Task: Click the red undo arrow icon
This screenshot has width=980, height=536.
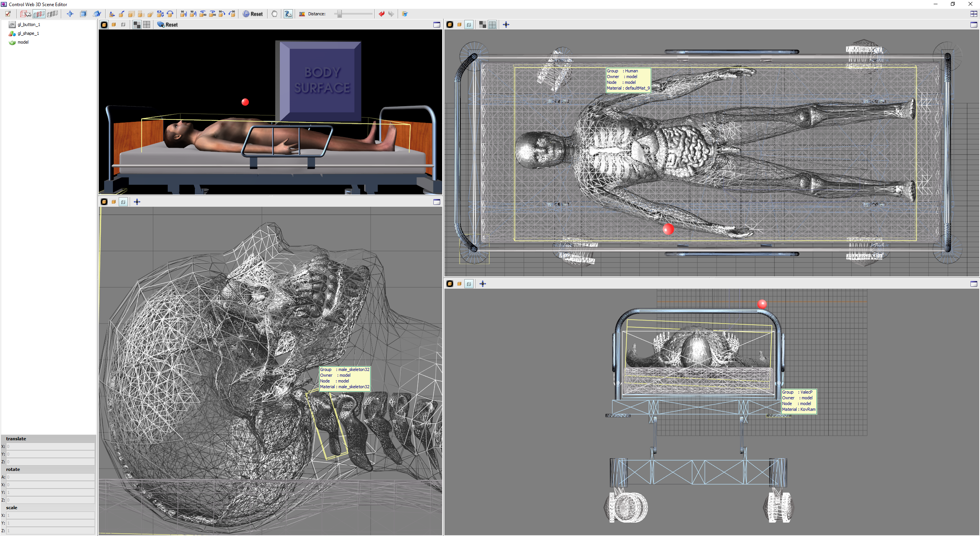Action: pyautogui.click(x=381, y=14)
